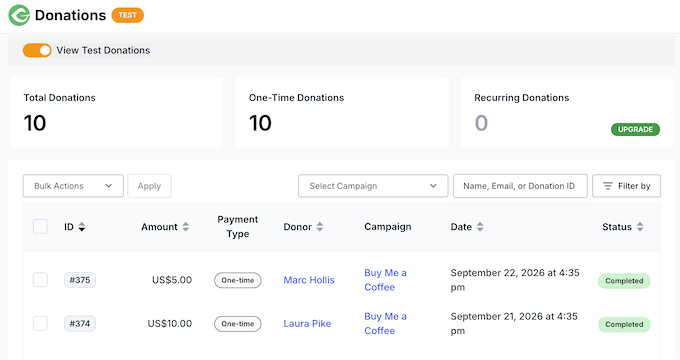680x360 pixels.
Task: Toggle the View Test Donations switch
Action: click(37, 50)
